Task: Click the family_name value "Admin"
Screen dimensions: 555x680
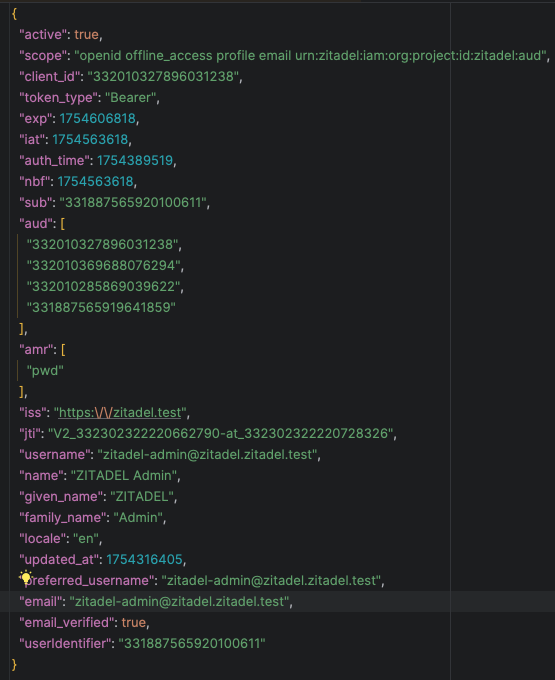Action: click(138, 517)
